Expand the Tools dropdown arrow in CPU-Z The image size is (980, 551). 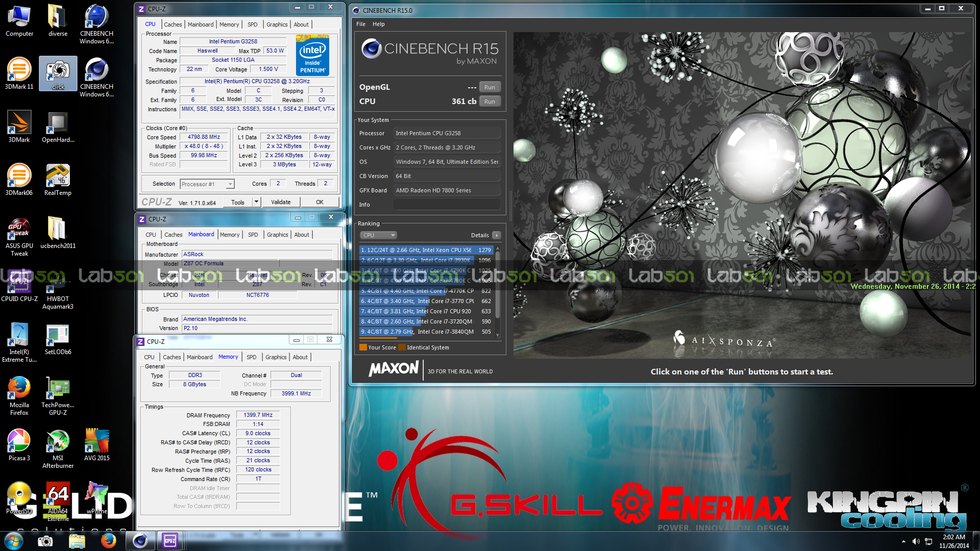coord(256,202)
